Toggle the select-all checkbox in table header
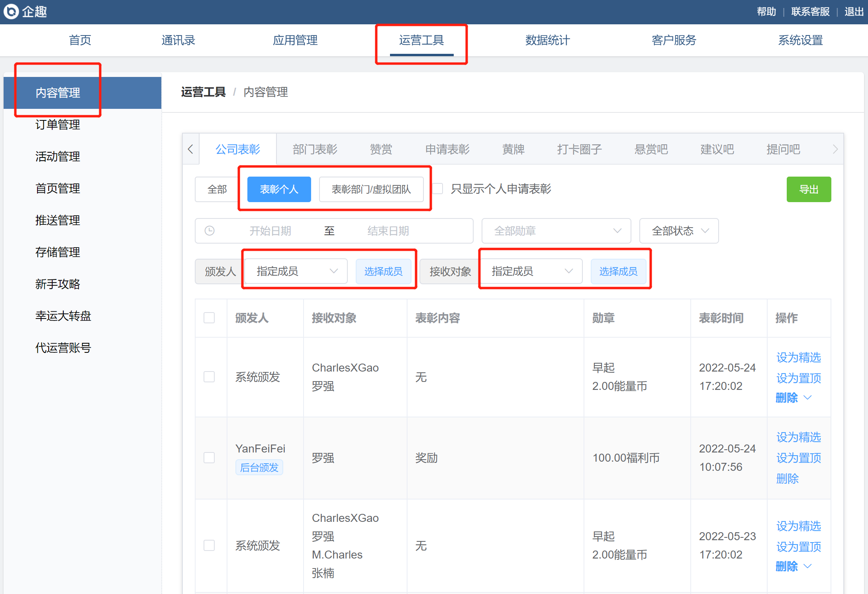The height and width of the screenshot is (594, 868). (209, 318)
